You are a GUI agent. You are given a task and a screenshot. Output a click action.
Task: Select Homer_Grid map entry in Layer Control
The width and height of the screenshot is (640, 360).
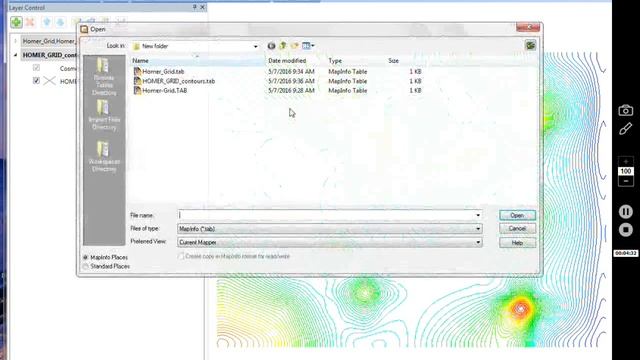[x=49, y=41]
